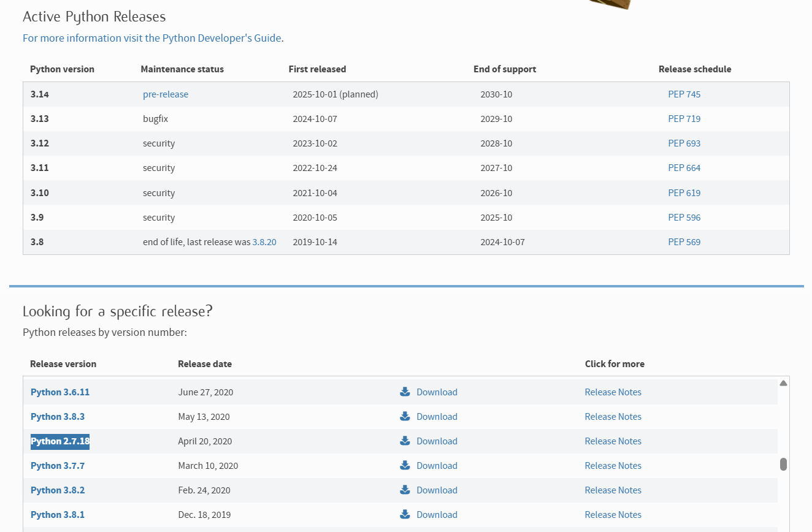
Task: Open the 3.8.20 last release link
Action: coord(264,242)
